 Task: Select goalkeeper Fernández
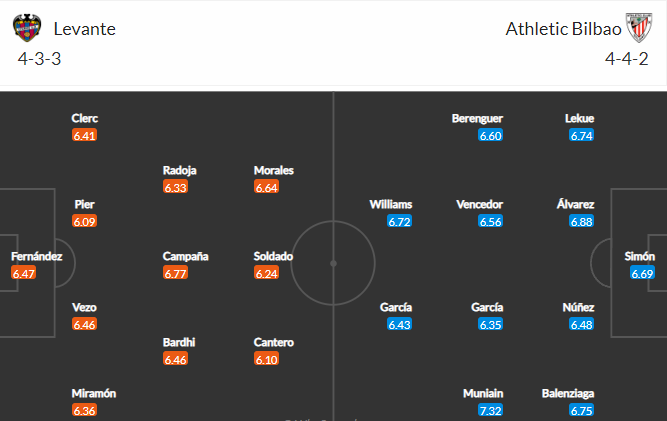point(37,256)
